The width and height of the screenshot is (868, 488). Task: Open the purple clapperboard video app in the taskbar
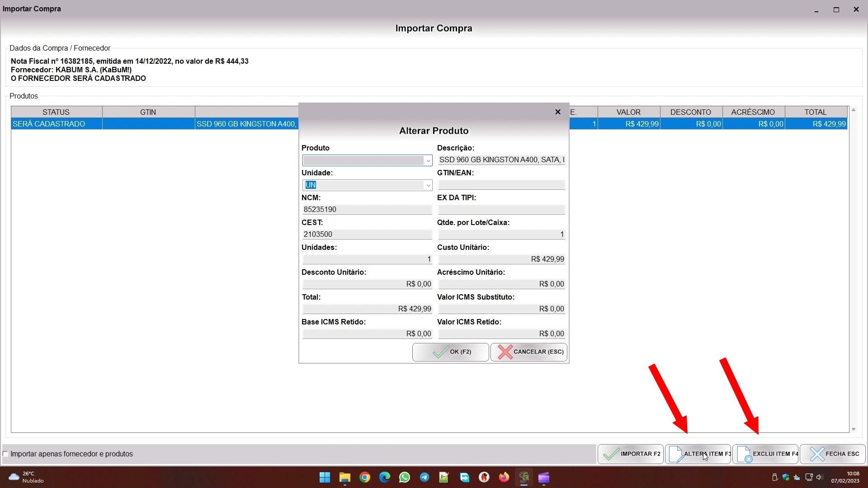[544, 477]
